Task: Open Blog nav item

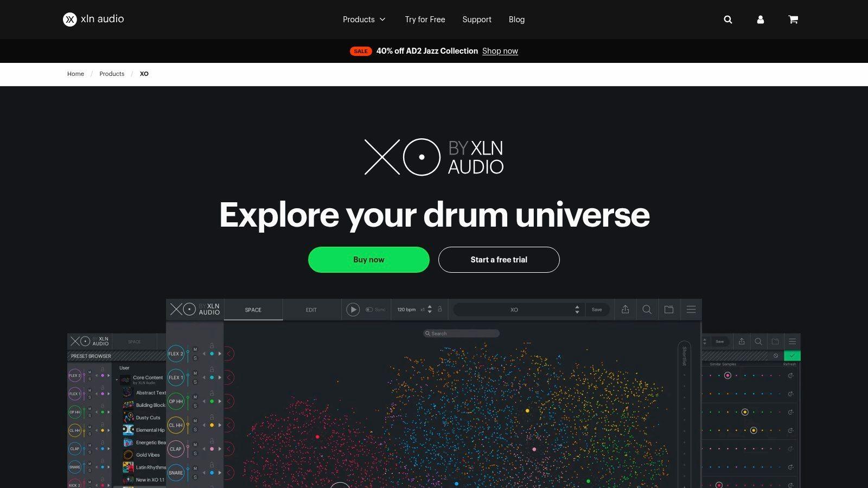Action: pos(516,20)
